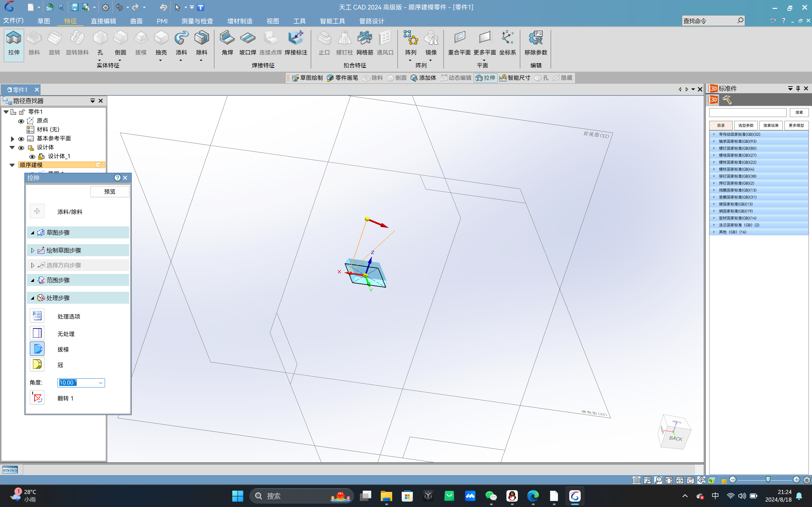This screenshot has width=812, height=507.
Task: Click the 预览 preview button
Action: coord(110,192)
